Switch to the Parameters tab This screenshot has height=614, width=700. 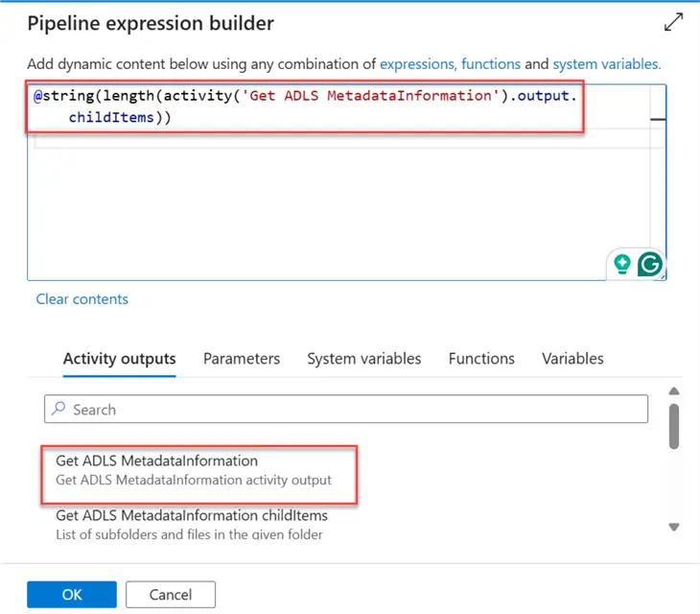[x=242, y=359]
